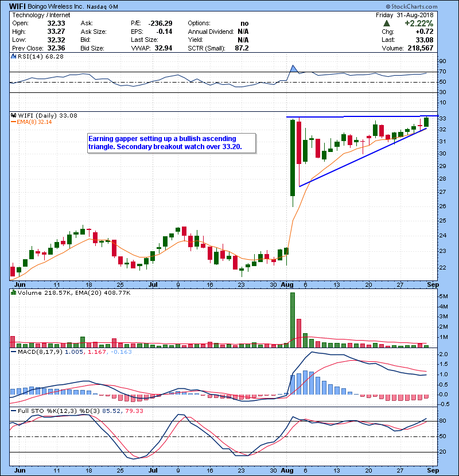Select the stochastic %K value 85.52

coord(111,411)
